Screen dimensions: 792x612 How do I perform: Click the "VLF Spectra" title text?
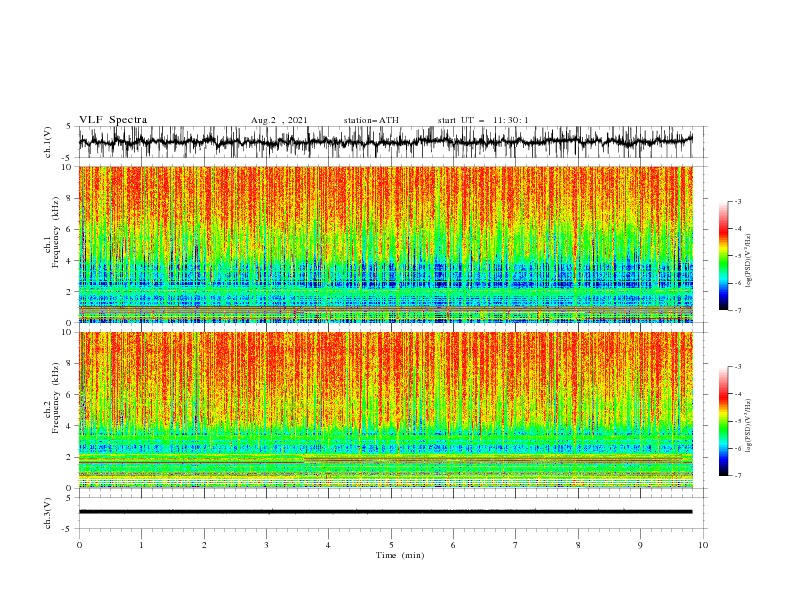113,120
